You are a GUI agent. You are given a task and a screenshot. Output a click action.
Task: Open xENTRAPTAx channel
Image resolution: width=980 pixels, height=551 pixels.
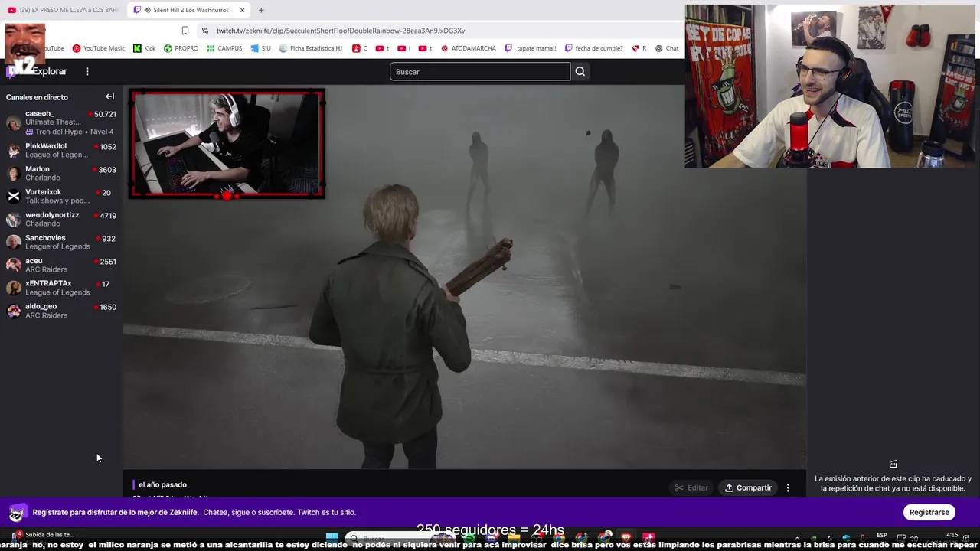pos(61,288)
